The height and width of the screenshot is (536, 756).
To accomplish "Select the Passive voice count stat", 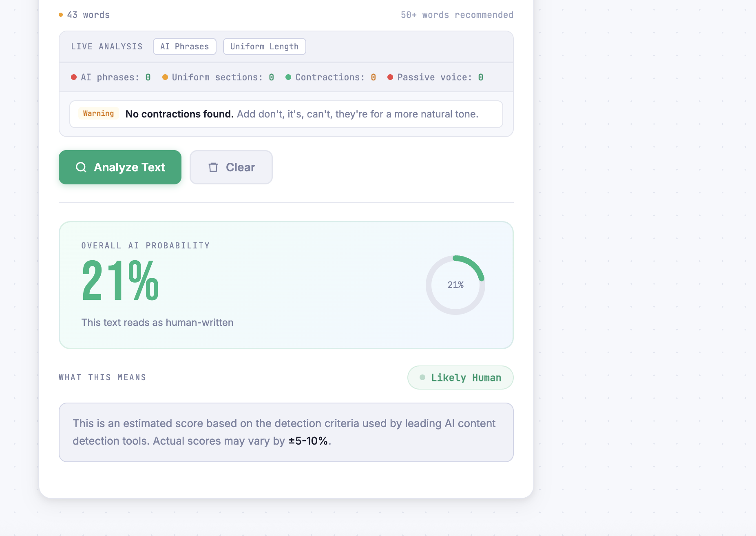I will 435,78.
